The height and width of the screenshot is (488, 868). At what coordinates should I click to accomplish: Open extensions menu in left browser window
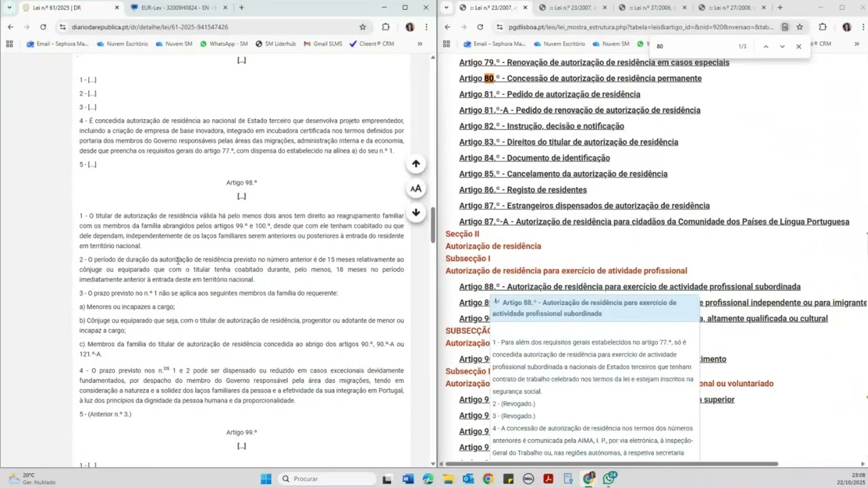(386, 27)
